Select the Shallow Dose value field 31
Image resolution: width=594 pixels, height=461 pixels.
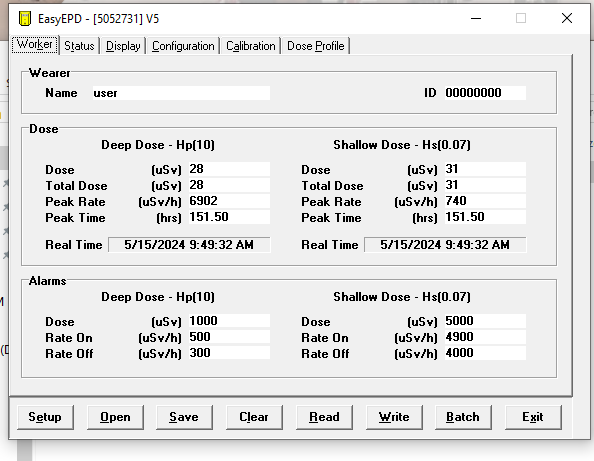click(x=485, y=169)
